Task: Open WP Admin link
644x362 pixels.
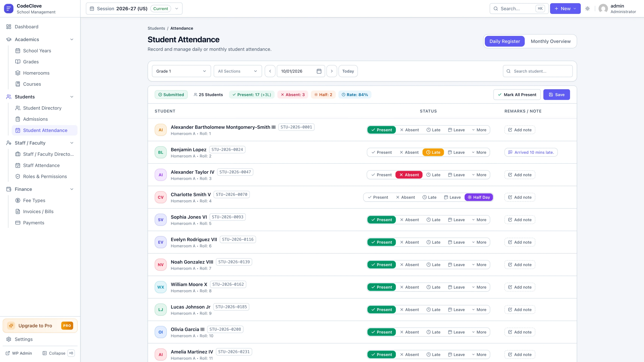Action: tap(19, 353)
